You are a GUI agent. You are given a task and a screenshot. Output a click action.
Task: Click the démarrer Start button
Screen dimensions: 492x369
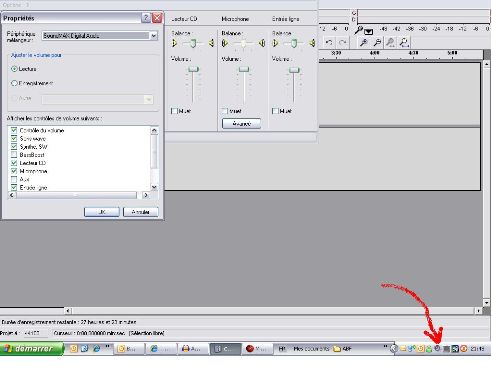point(31,349)
